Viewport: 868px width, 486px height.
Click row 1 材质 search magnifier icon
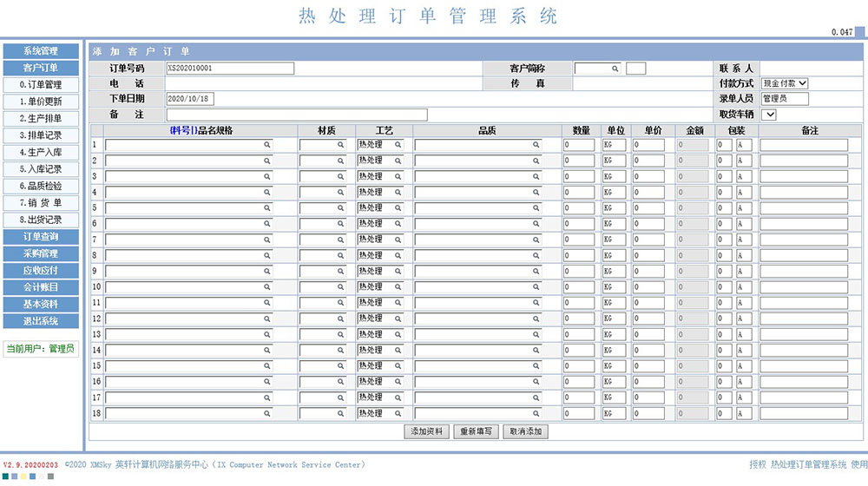click(340, 145)
